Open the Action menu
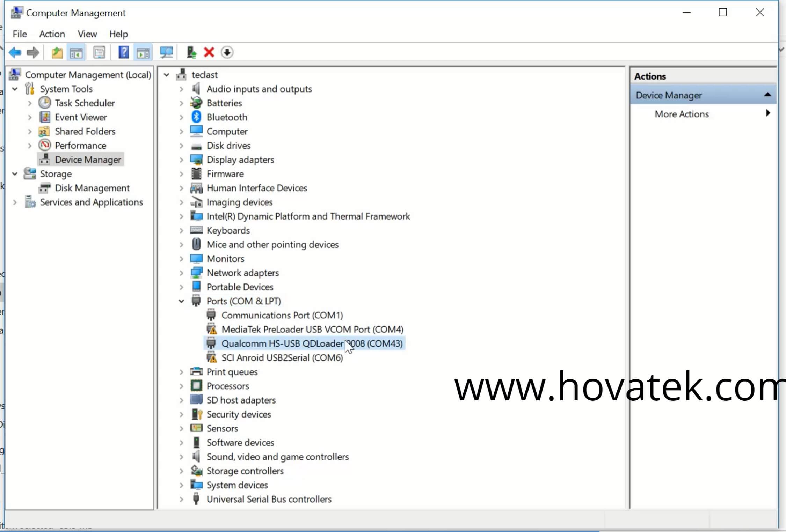This screenshot has width=786, height=532. pyautogui.click(x=52, y=34)
